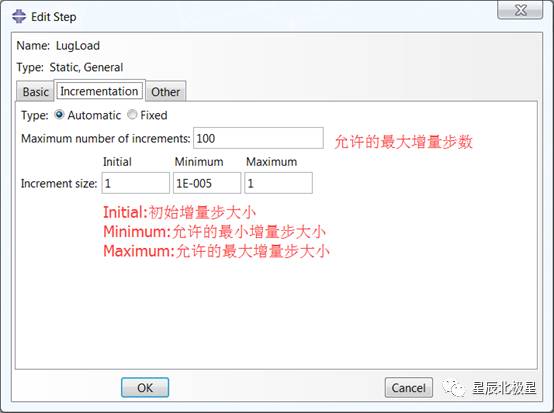
Task: Click the 'Maximum' column header above the fields
Action: (x=271, y=162)
